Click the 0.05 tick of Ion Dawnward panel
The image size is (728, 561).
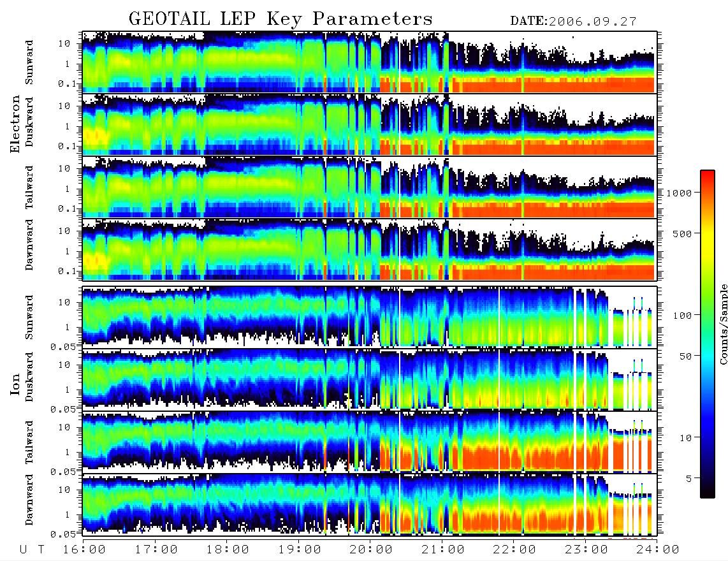(64, 534)
